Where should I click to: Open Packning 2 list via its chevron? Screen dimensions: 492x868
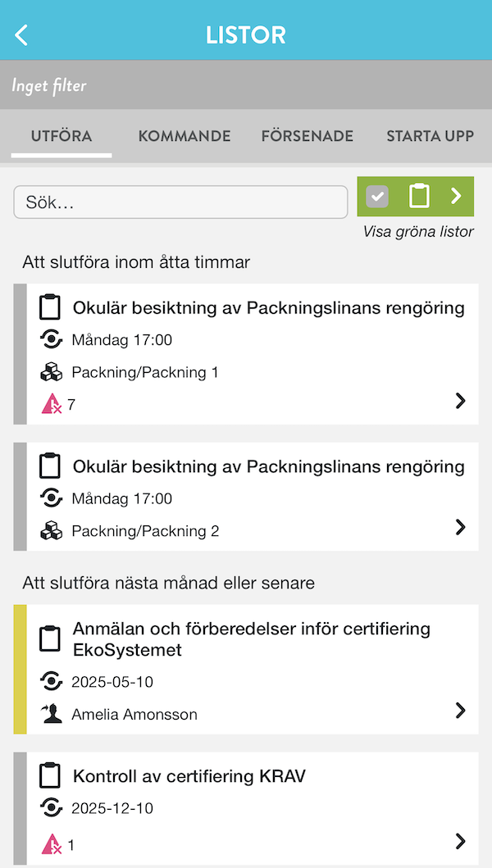(x=460, y=527)
